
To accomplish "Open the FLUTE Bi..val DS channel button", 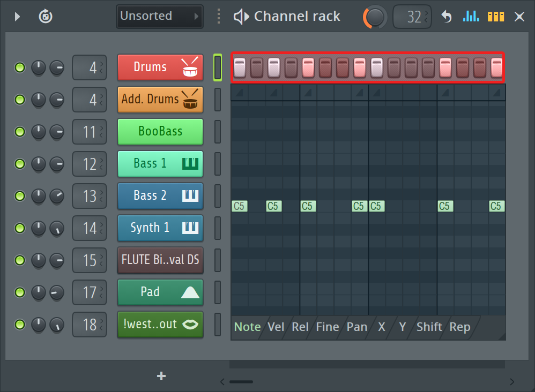I will click(x=160, y=260).
